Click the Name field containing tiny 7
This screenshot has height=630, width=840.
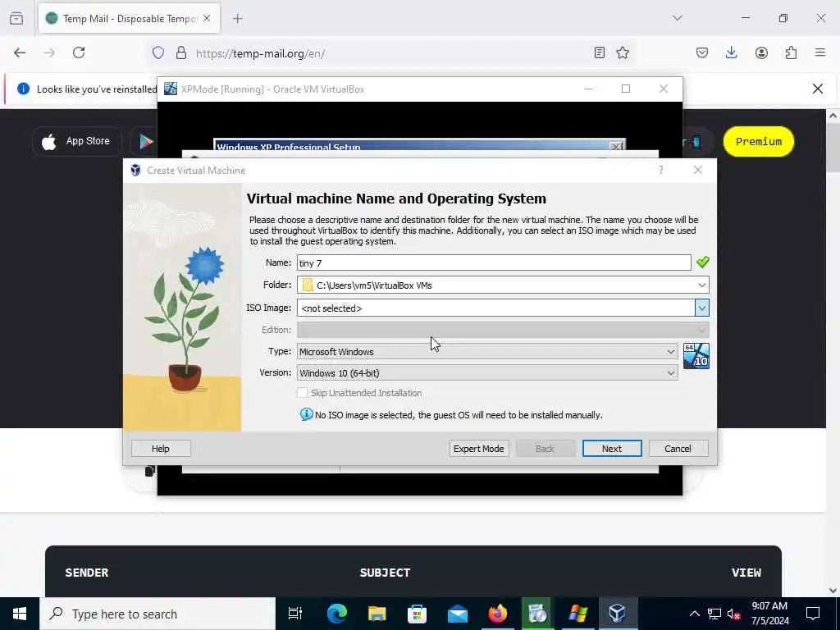(x=494, y=262)
